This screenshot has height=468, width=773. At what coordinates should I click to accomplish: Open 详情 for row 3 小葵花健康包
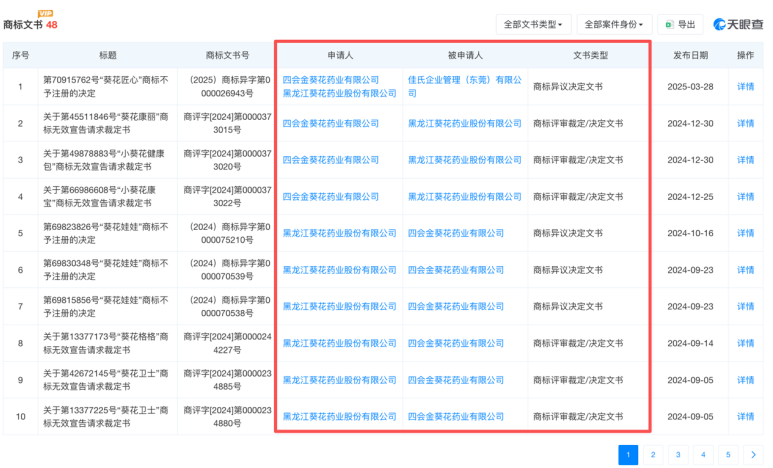745,160
